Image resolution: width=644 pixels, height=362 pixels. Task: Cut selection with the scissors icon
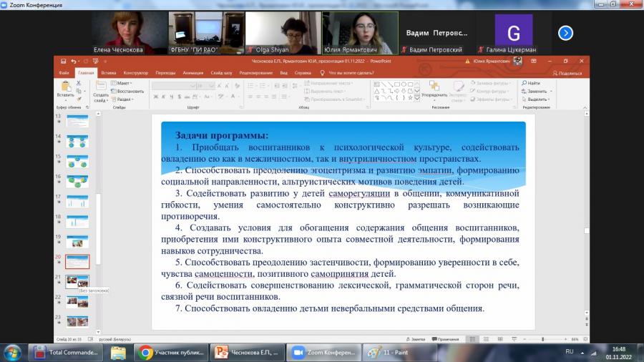79,83
